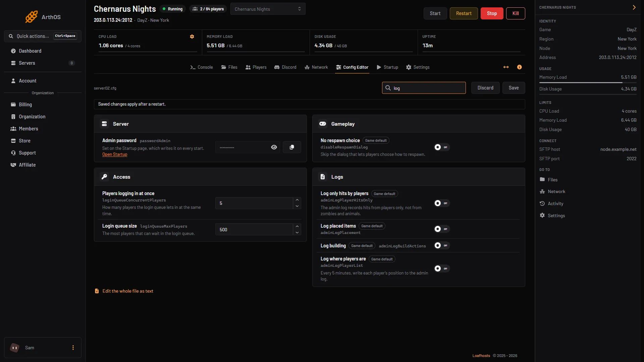Switch to the Players tab
Viewport: 644px width, 362px height.
256,67
